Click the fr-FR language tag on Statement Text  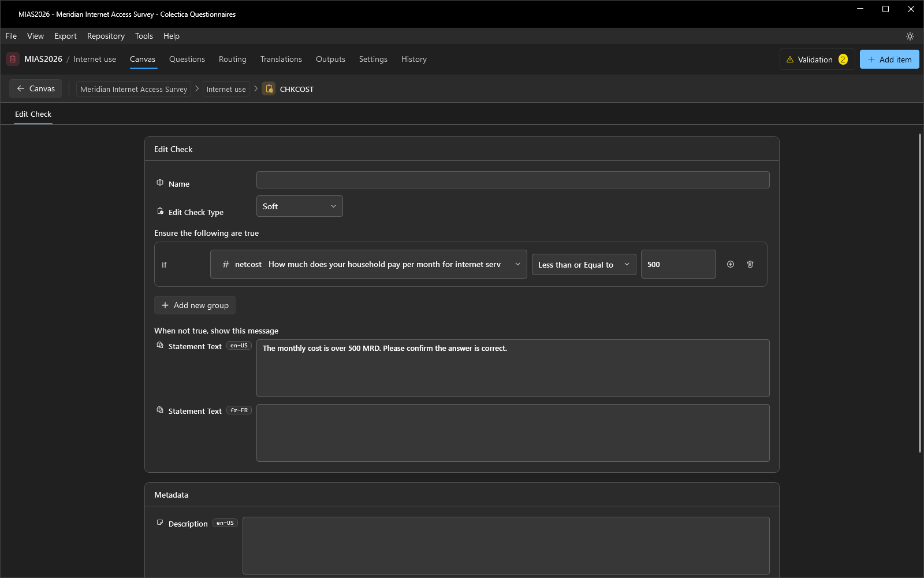click(239, 410)
